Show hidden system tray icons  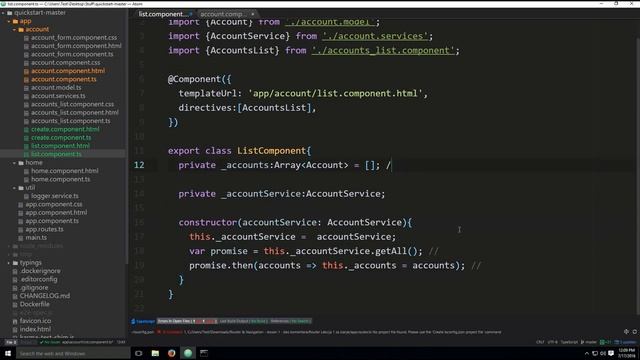(x=587, y=353)
